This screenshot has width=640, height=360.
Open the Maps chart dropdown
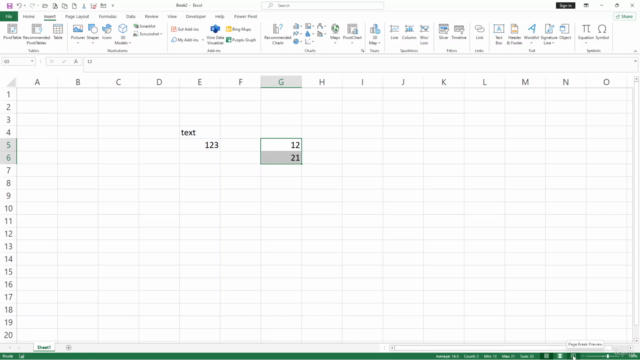tap(335, 33)
